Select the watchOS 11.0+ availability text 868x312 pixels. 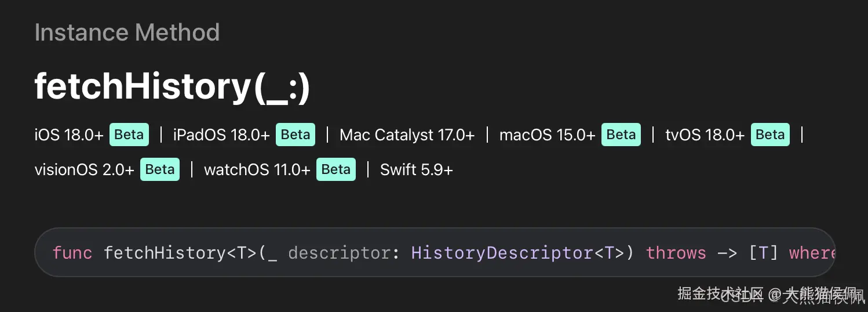[257, 170]
